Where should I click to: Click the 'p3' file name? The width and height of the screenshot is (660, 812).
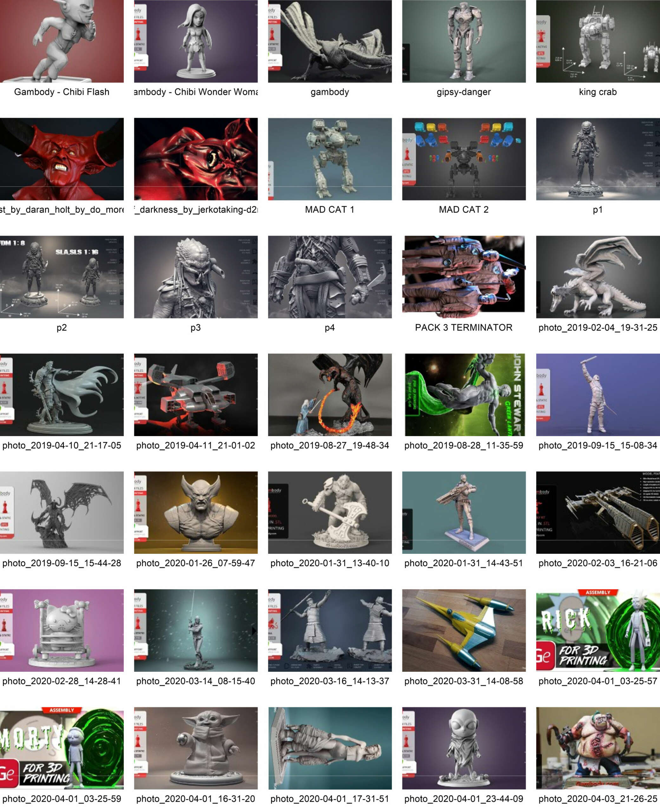[196, 328]
